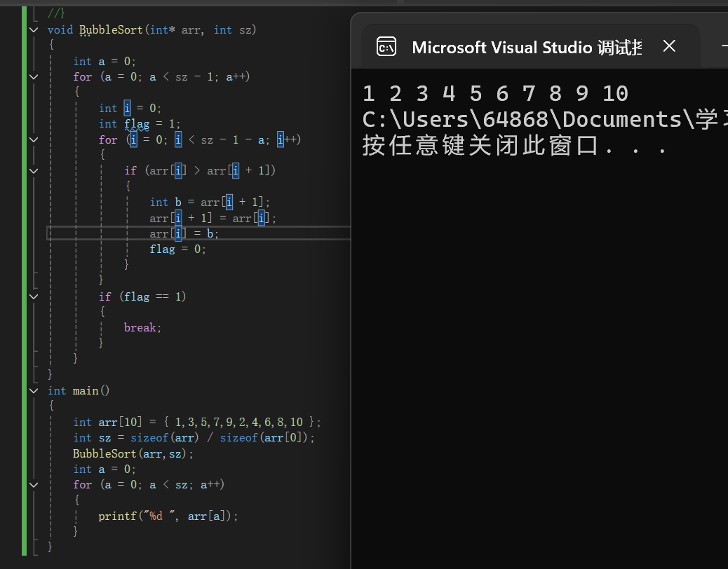Click the highlighted line arr[i] = b
728x569 pixels.
[182, 233]
